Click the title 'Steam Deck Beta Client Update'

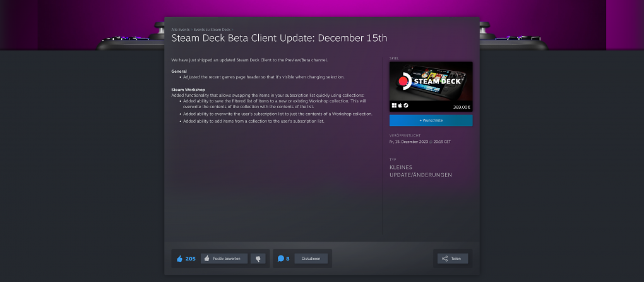279,38
